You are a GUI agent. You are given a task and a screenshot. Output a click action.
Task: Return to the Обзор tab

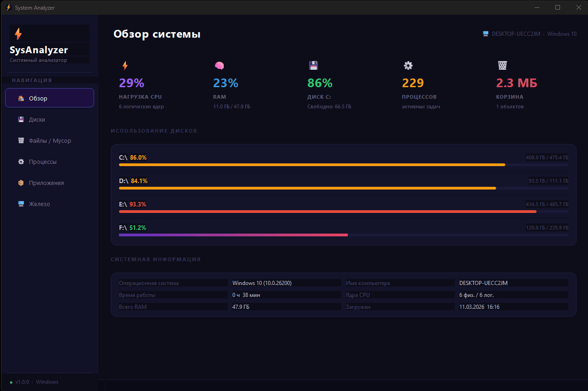[x=49, y=98]
